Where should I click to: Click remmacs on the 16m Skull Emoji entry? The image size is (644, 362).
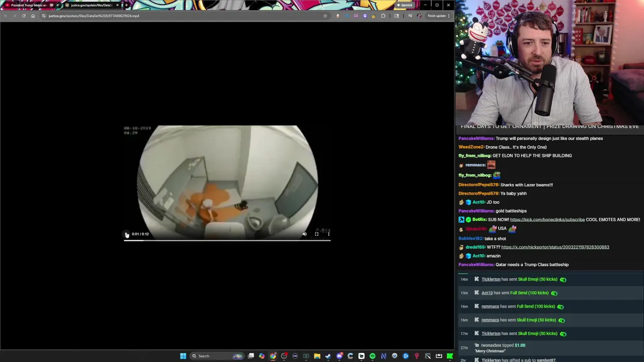[x=490, y=320]
